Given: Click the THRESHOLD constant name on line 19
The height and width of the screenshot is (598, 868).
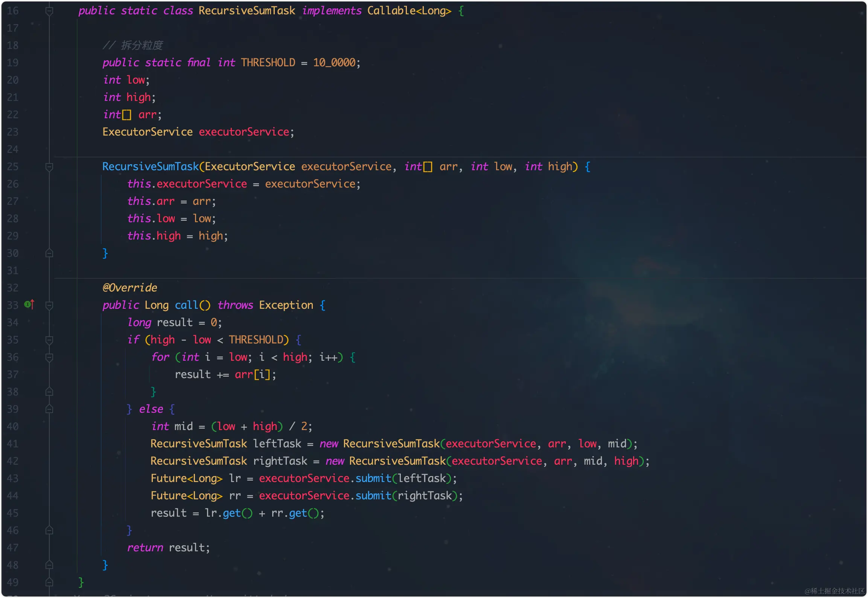Looking at the screenshot, I should coord(268,63).
